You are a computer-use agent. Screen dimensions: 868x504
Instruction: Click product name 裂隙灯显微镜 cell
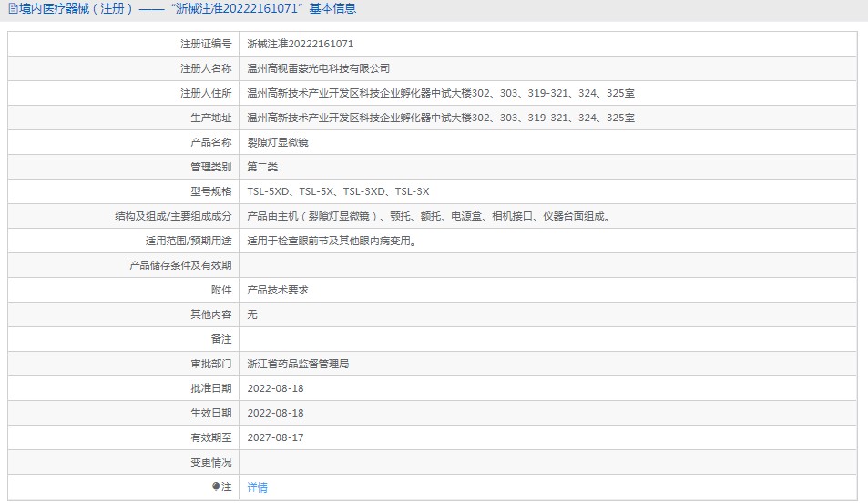[278, 142]
